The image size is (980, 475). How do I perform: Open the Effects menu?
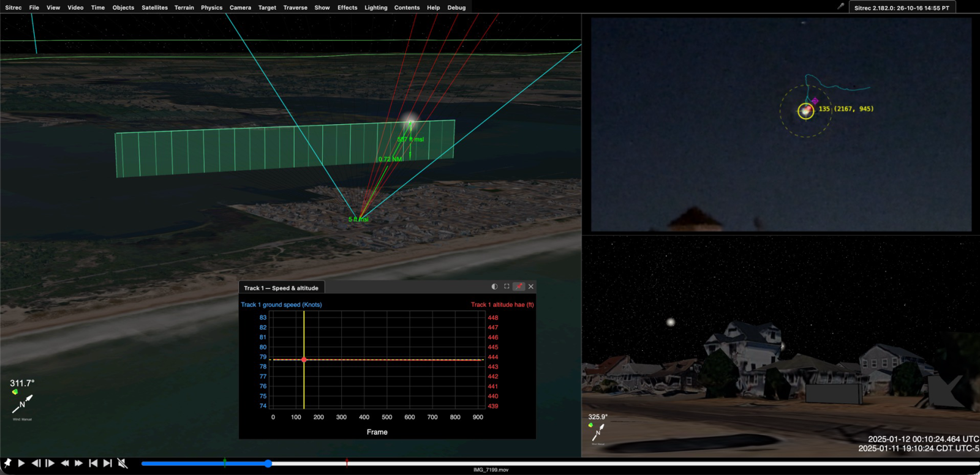tap(347, 7)
